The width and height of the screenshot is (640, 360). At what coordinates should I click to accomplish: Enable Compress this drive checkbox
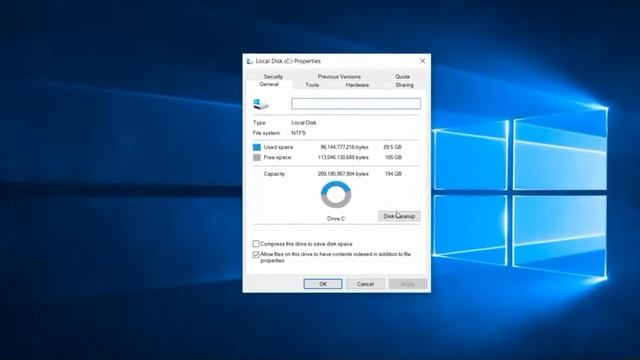click(x=256, y=244)
